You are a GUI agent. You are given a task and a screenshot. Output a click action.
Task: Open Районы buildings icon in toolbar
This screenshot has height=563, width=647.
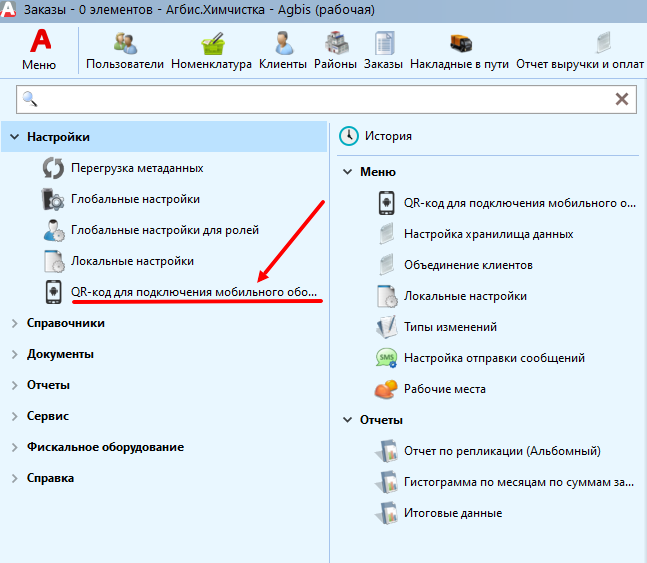click(x=336, y=43)
